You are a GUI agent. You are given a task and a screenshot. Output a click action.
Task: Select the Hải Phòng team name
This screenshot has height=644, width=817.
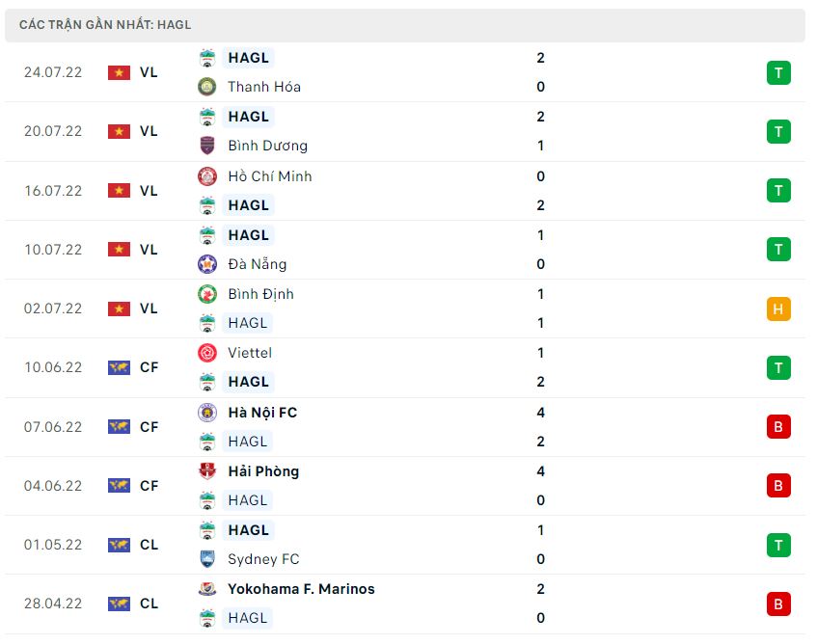pyautogui.click(x=263, y=471)
